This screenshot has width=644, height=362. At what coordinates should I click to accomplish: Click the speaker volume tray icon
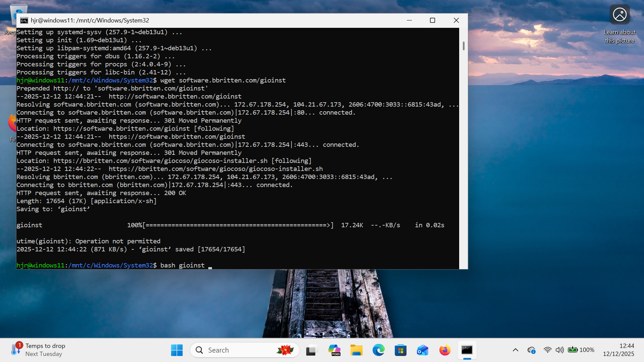click(x=559, y=350)
